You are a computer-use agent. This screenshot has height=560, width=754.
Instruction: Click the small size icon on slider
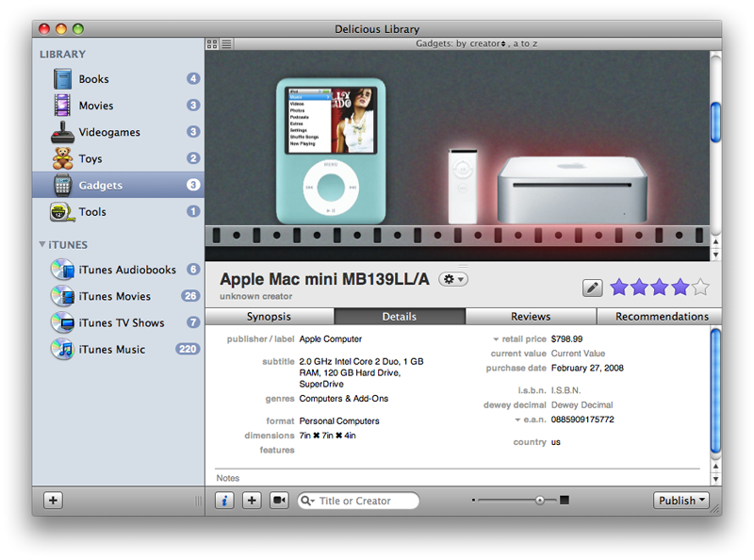473,501
